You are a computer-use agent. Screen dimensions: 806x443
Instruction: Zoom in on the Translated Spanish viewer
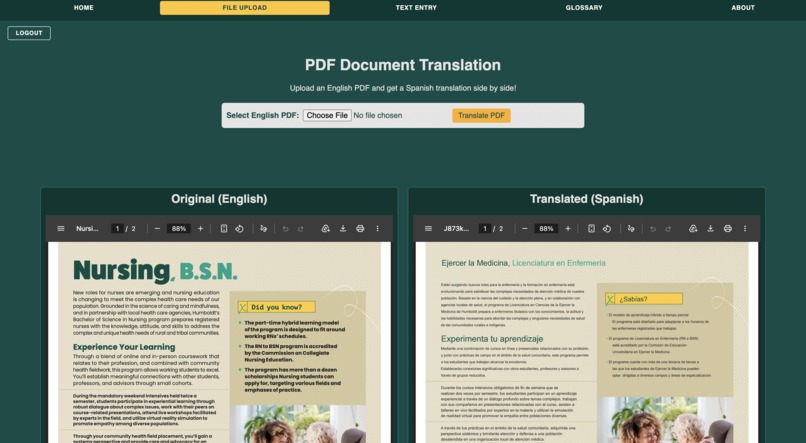568,229
